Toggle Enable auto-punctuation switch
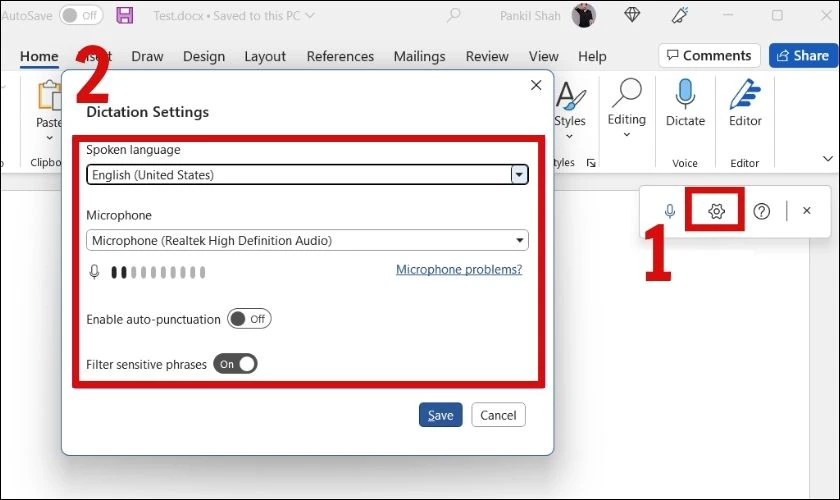Image resolution: width=840 pixels, height=500 pixels. [x=249, y=319]
